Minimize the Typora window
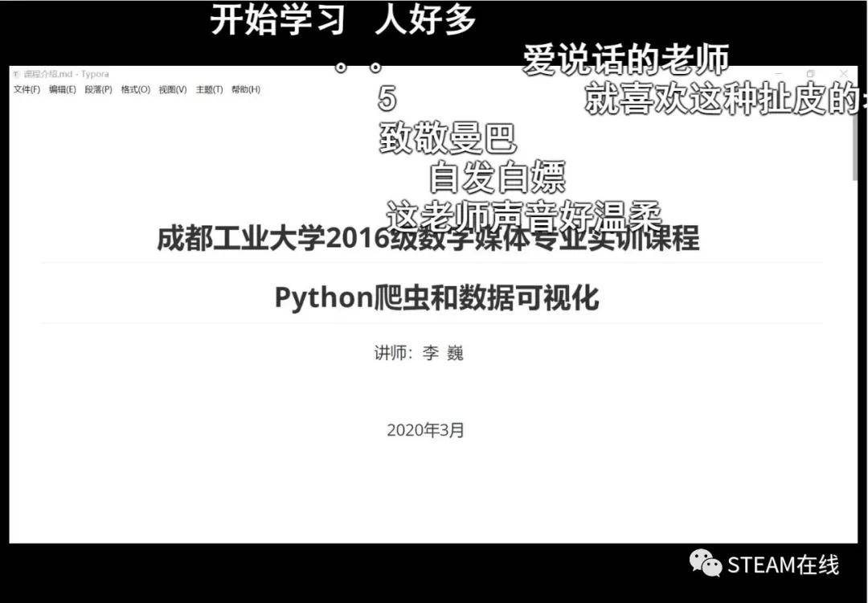 pyautogui.click(x=778, y=74)
